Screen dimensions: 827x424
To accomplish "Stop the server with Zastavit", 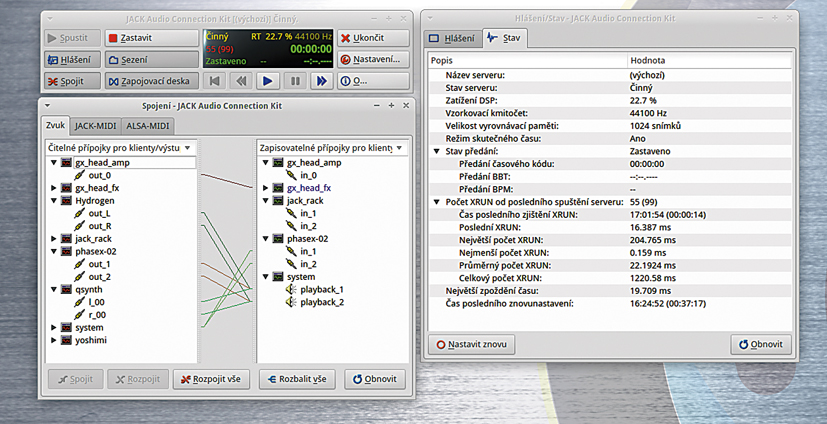I will [151, 38].
